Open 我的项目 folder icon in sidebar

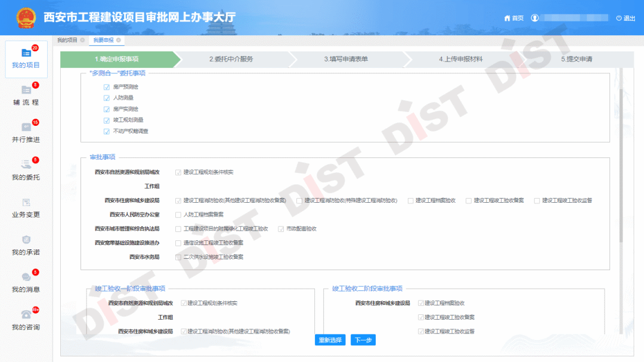pos(26,53)
